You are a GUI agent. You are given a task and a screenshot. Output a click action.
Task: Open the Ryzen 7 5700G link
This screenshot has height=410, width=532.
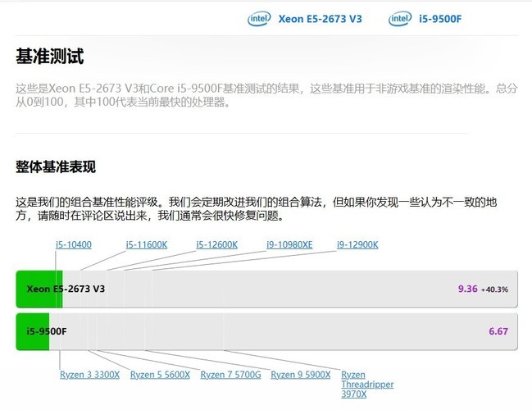[230, 375]
